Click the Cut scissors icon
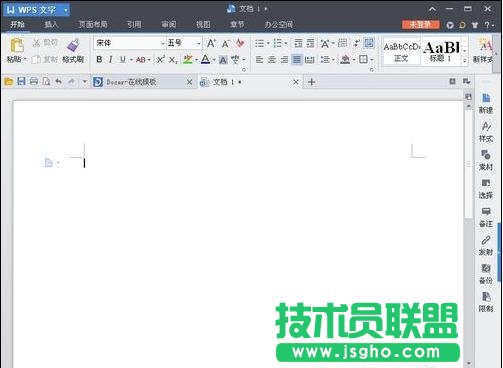The width and height of the screenshot is (503, 368). tap(36, 43)
